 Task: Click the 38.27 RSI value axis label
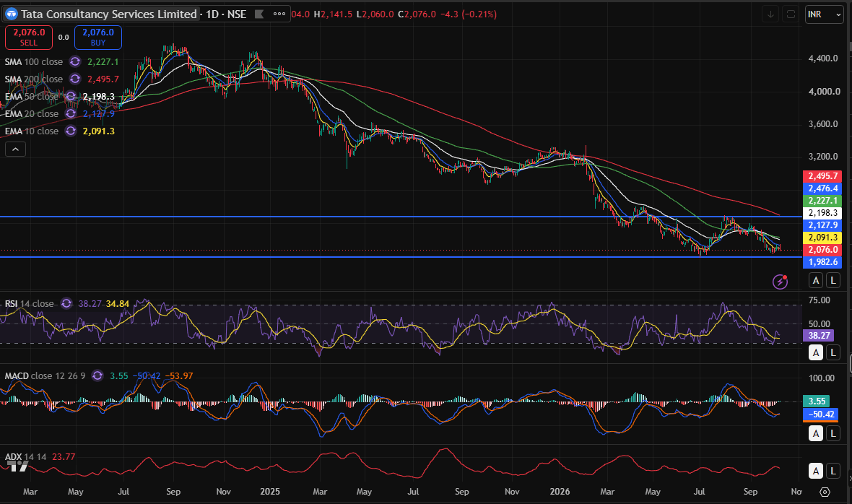click(819, 336)
